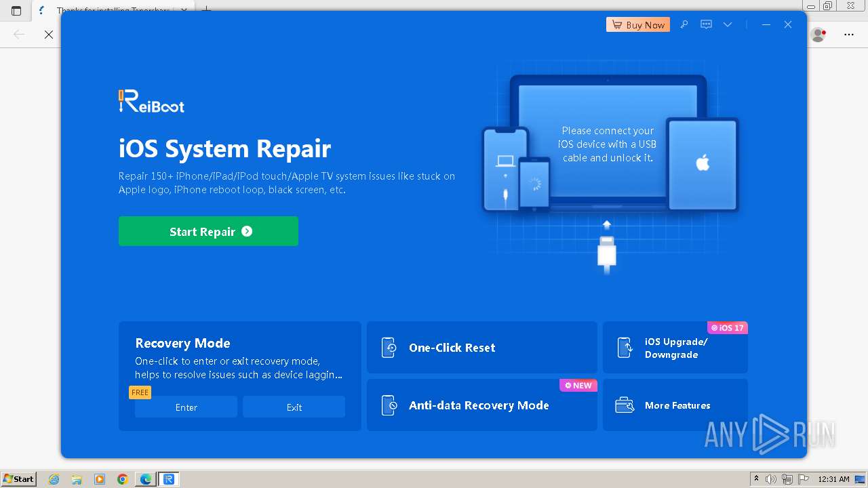Select ReiBoot taskbar icon

click(169, 479)
